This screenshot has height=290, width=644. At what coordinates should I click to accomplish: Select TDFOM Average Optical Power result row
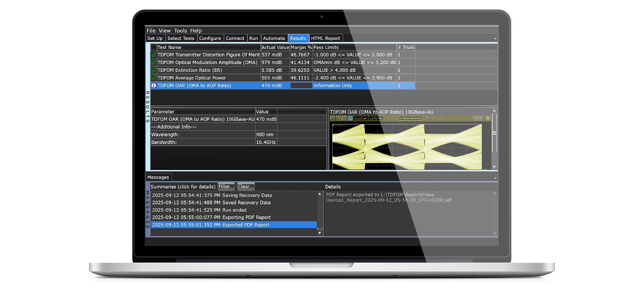206,78
